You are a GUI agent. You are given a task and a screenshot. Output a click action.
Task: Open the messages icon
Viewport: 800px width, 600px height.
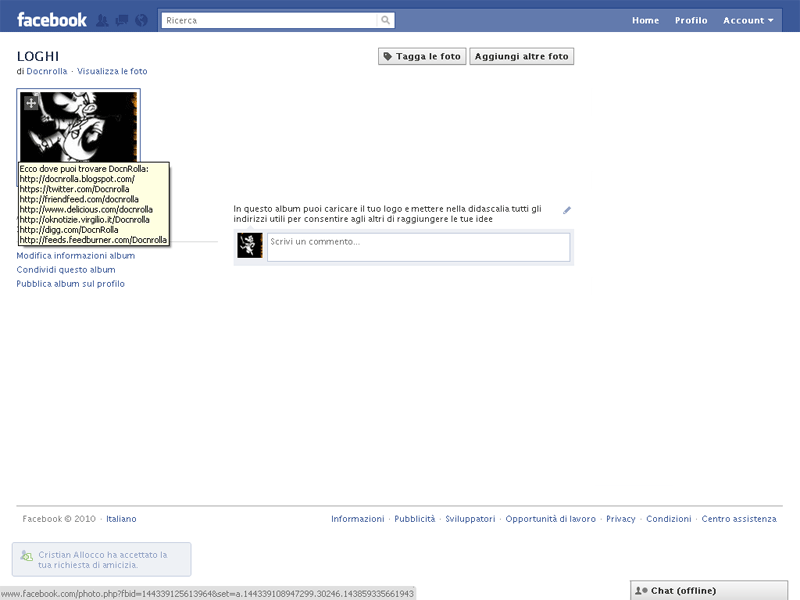point(121,20)
